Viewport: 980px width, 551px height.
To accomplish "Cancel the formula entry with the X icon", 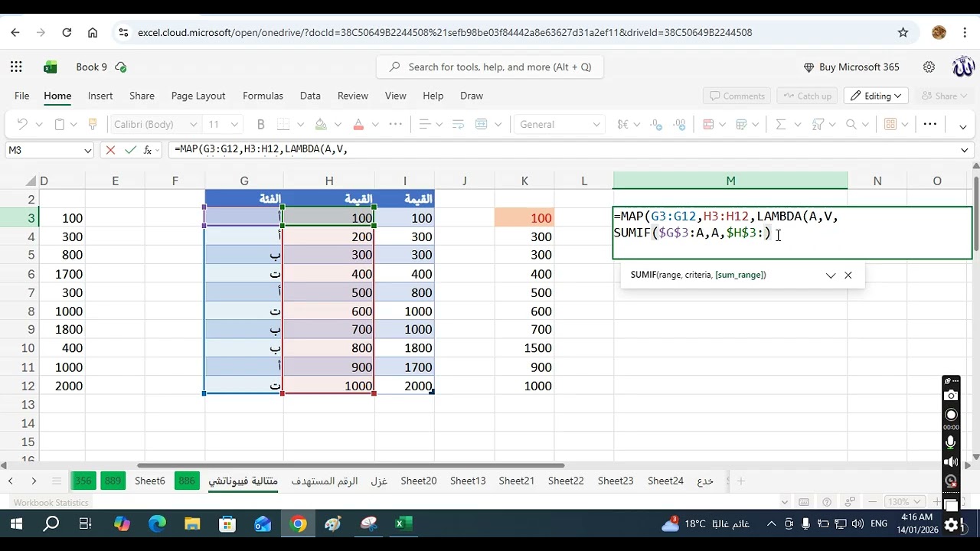I will 110,150.
